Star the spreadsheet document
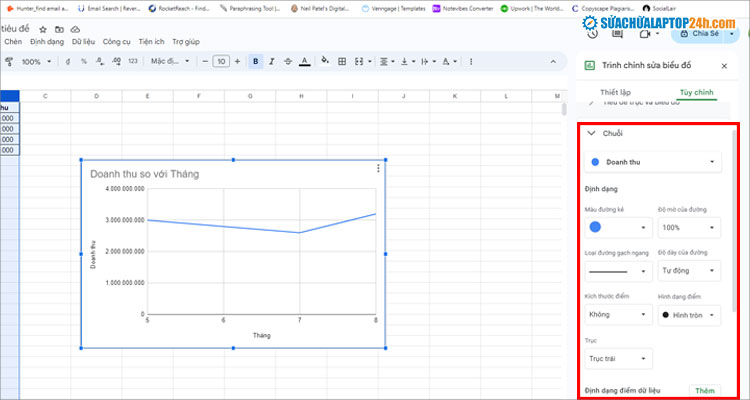Screen dimensions: 750x400 tap(42, 30)
